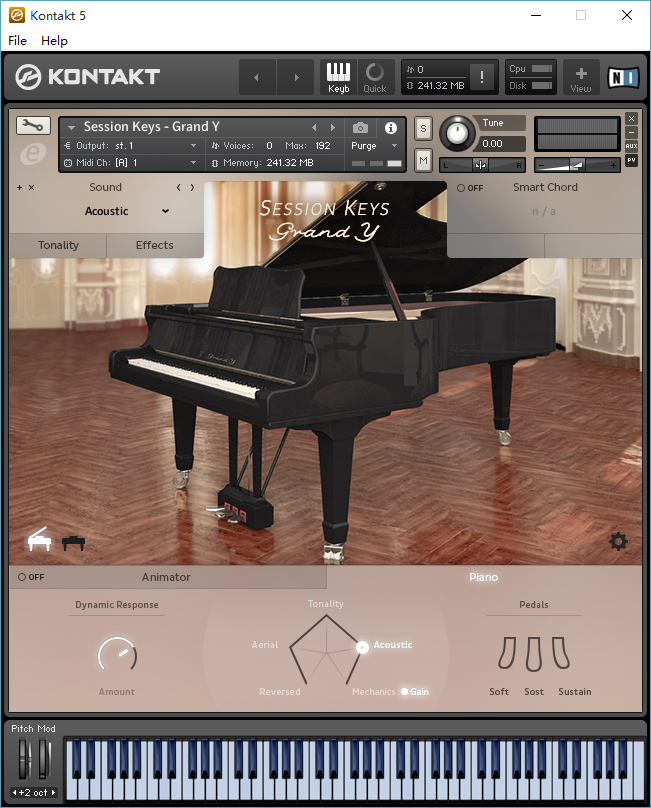Mute the instrument with M button
The image size is (651, 808).
click(423, 161)
